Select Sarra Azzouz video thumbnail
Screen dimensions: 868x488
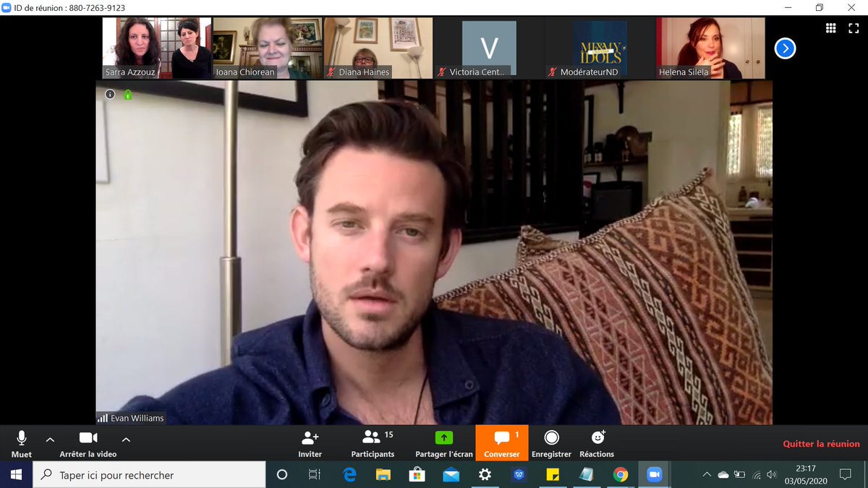coord(157,48)
